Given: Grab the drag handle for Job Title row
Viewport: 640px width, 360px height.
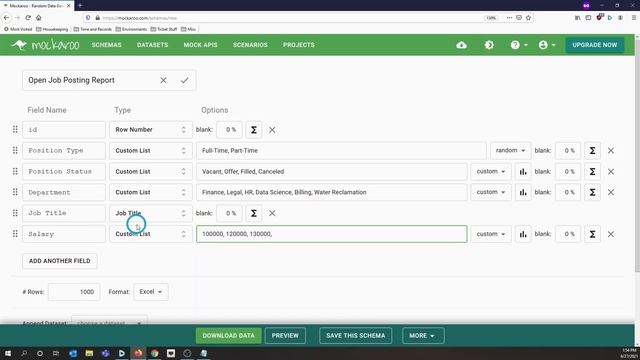Looking at the screenshot, I should (x=15, y=213).
